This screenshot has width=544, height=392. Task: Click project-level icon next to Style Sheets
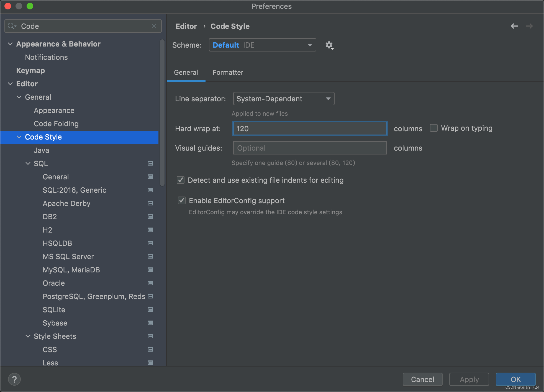150,336
